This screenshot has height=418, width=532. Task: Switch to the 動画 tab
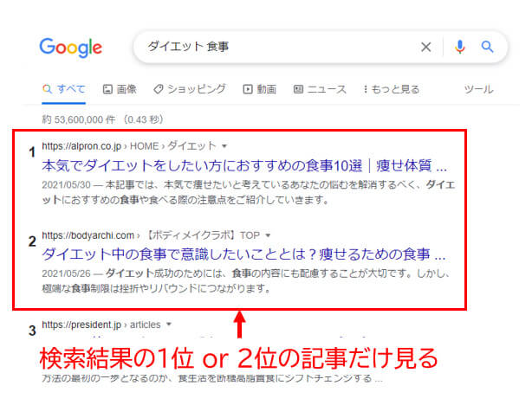(x=260, y=89)
